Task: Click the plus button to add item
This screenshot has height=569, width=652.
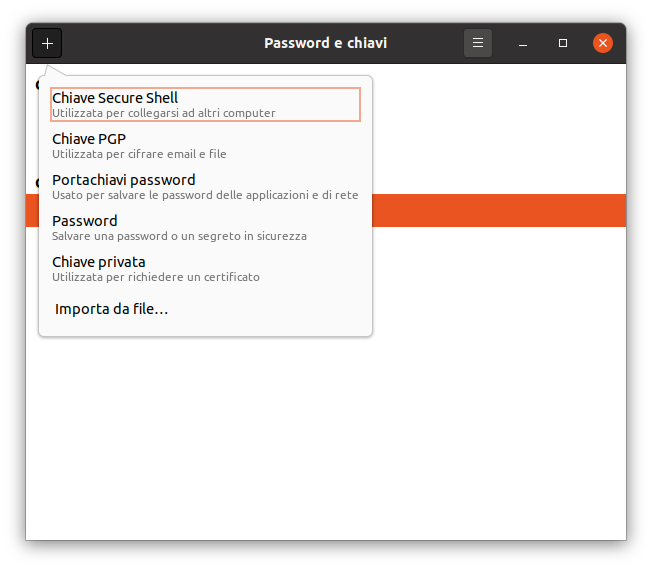Action: (47, 43)
